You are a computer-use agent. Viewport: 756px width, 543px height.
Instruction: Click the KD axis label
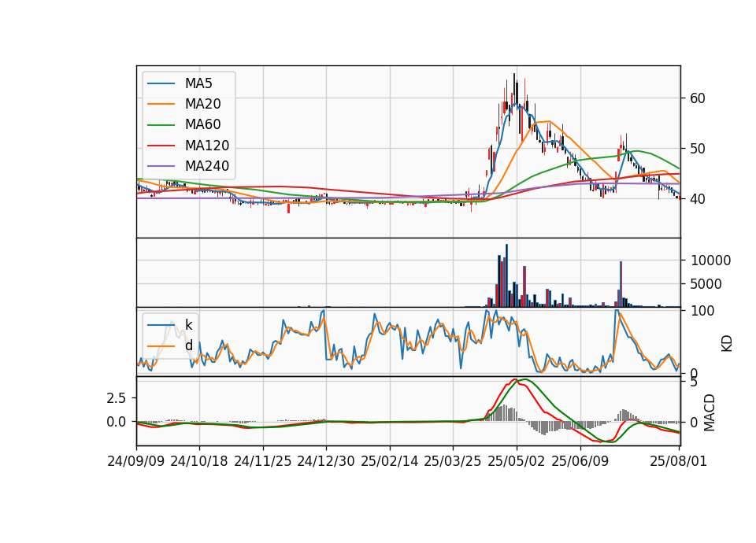point(727,344)
